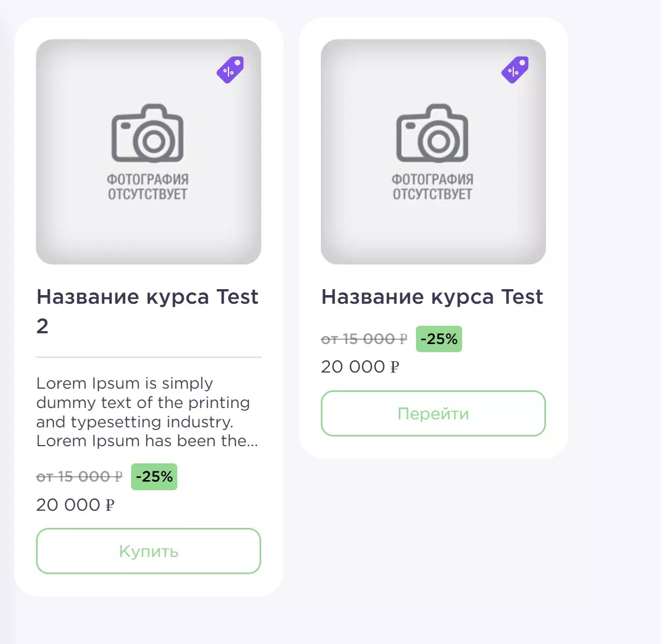Click "ФОТОГРАФИЯ ОТСУТСТВУЕТ" caption on Test card
The width and height of the screenshot is (661, 644).
pos(433,187)
